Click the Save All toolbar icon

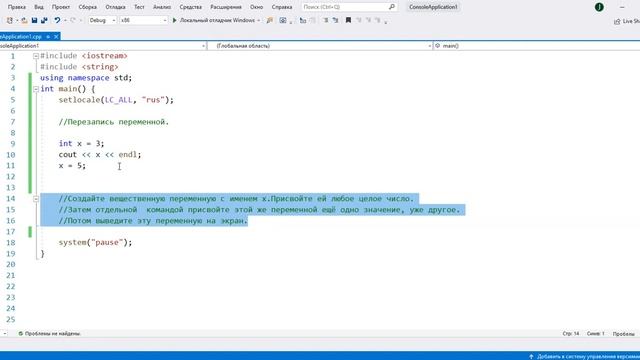tap(44, 20)
